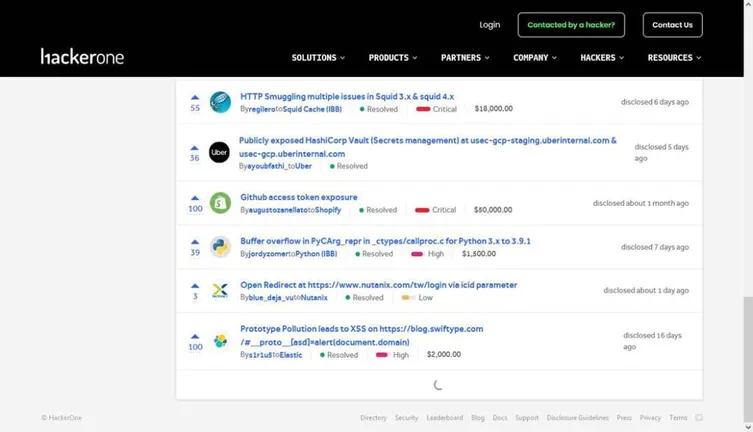
Task: Open the Python program avatar
Action: [220, 247]
